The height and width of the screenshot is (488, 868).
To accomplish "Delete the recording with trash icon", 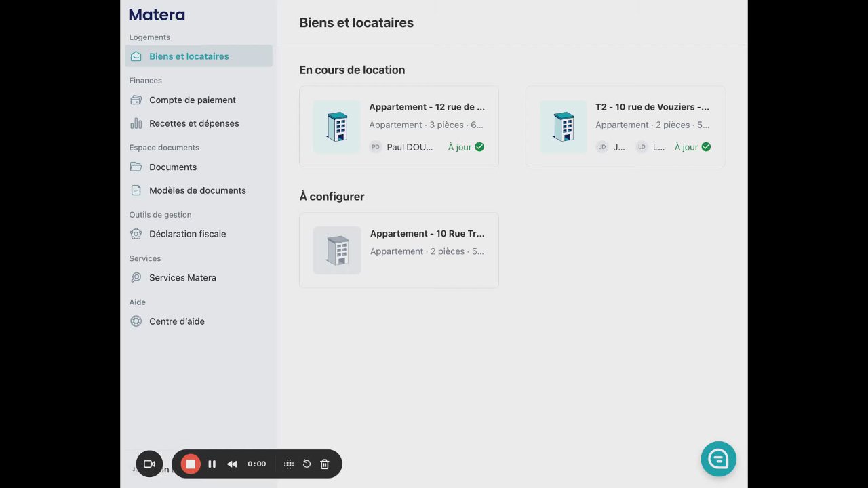I will pos(325,464).
